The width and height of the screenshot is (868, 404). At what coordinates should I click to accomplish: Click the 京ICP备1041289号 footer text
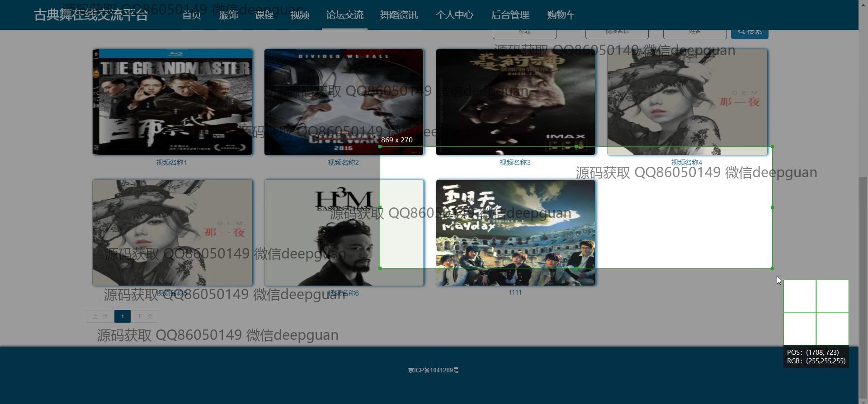434,370
